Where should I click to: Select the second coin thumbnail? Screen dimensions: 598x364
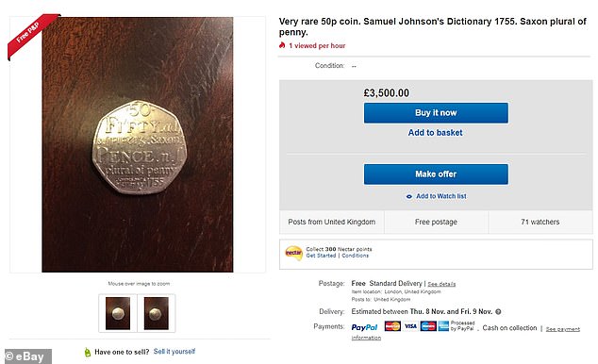(x=156, y=313)
